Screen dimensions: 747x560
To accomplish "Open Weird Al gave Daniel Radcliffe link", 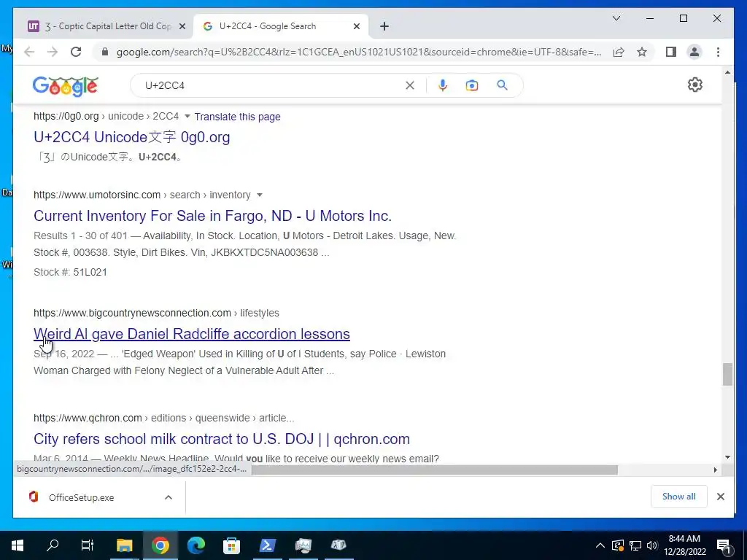I will click(x=192, y=334).
